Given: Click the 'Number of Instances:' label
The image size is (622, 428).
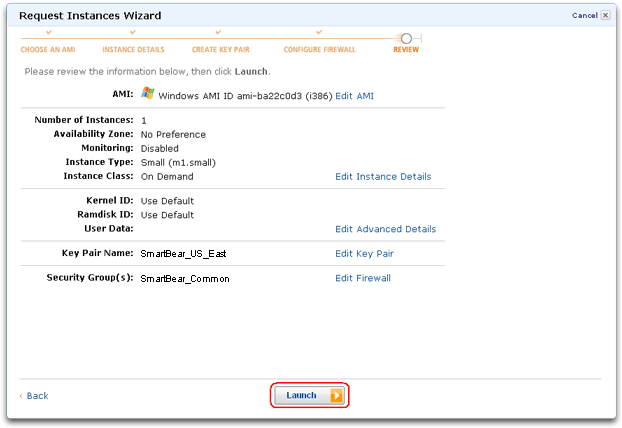Looking at the screenshot, I should coord(84,120).
